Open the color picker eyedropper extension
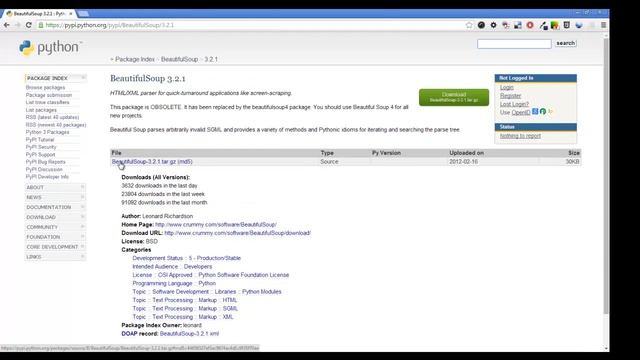The height and width of the screenshot is (360, 640). [543, 25]
